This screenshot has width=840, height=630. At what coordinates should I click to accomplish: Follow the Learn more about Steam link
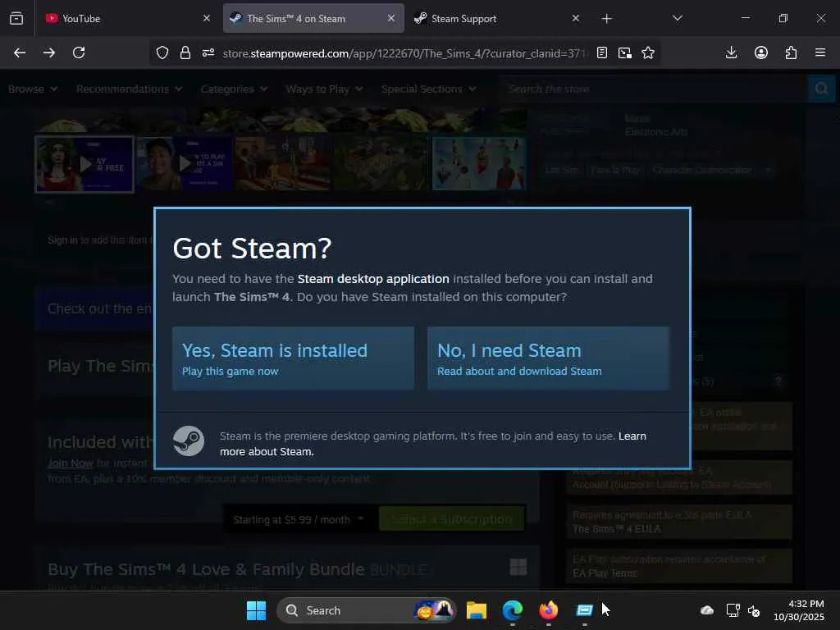pos(433,444)
